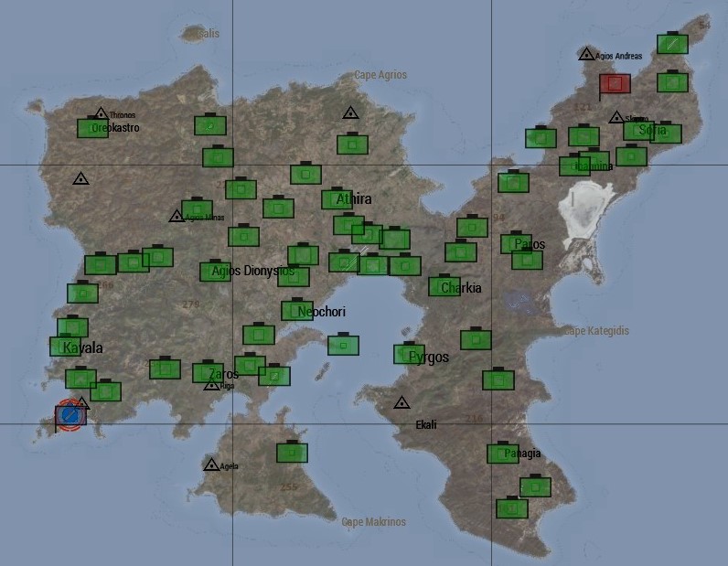Click the Skopos peak triangle marker
728x566 pixels.
pyautogui.click(x=616, y=117)
